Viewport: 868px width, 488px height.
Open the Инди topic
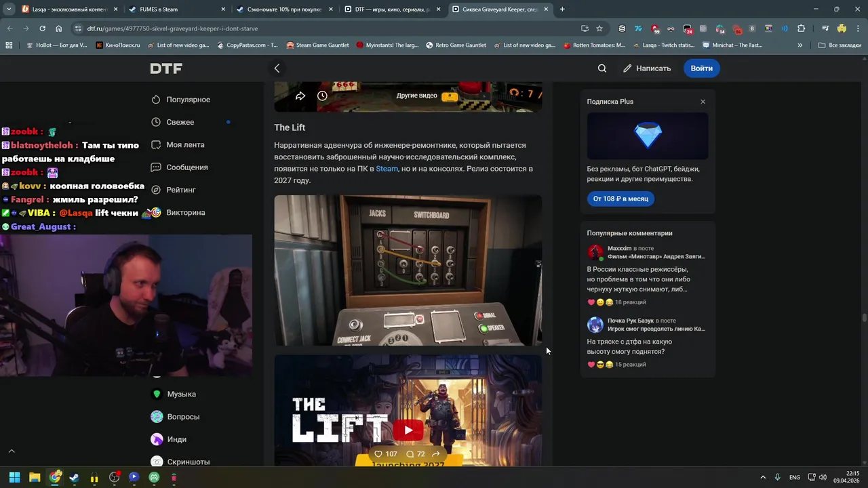(169, 439)
